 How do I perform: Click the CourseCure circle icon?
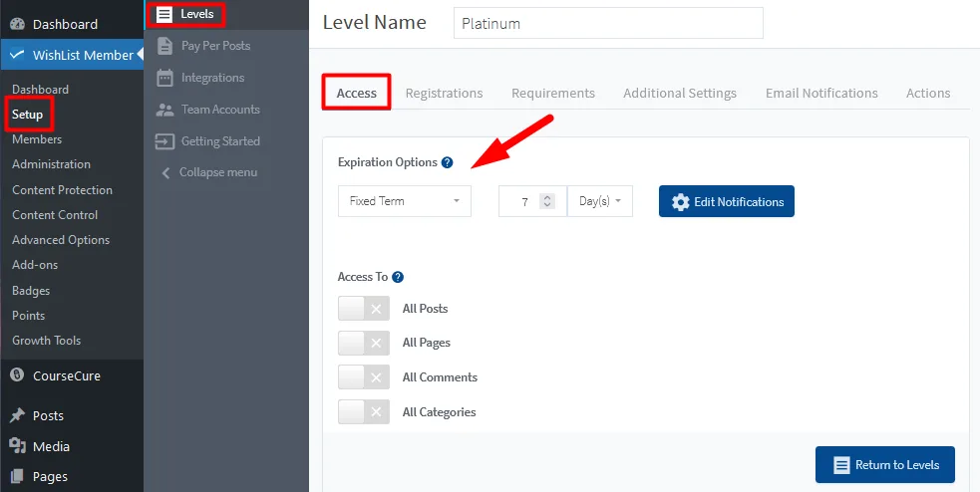(x=18, y=375)
